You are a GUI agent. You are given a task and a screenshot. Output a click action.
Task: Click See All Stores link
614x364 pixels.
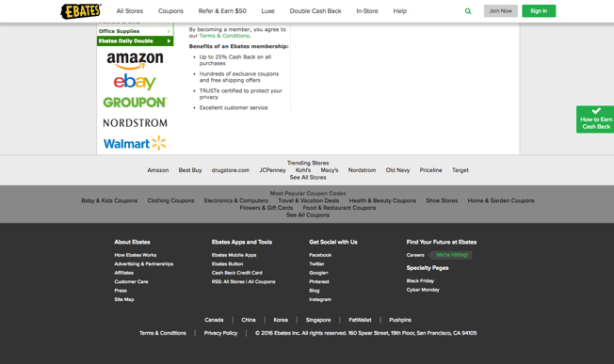coord(308,178)
